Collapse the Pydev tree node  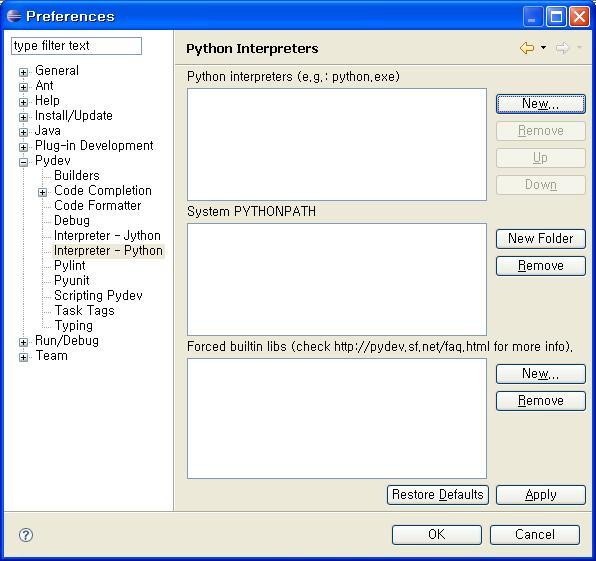point(23,162)
